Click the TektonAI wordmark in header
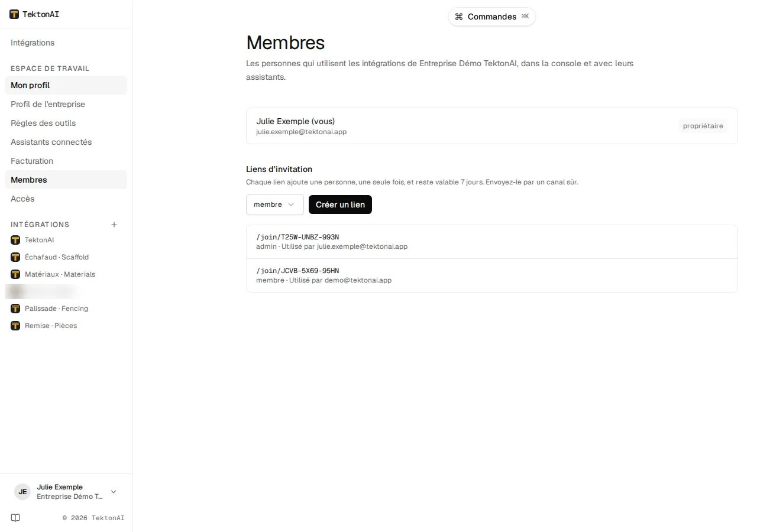This screenshot has height=532, width=757. coord(41,14)
